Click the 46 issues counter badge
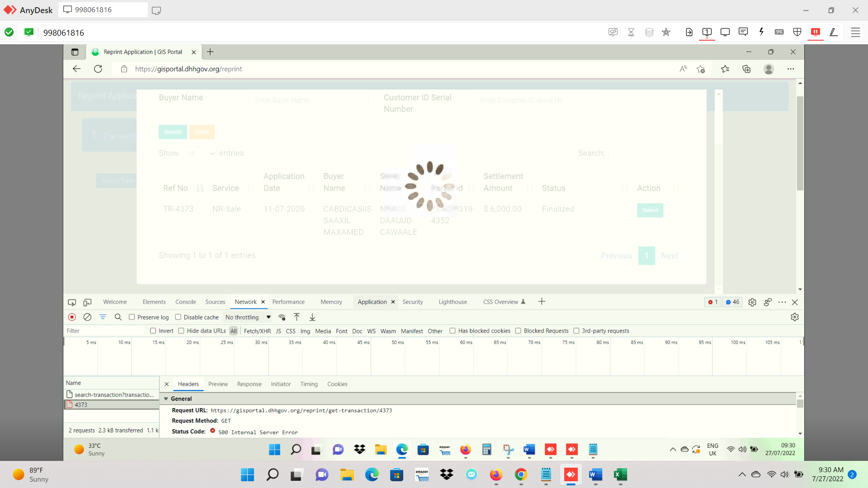The height and width of the screenshot is (488, 868). click(x=732, y=302)
